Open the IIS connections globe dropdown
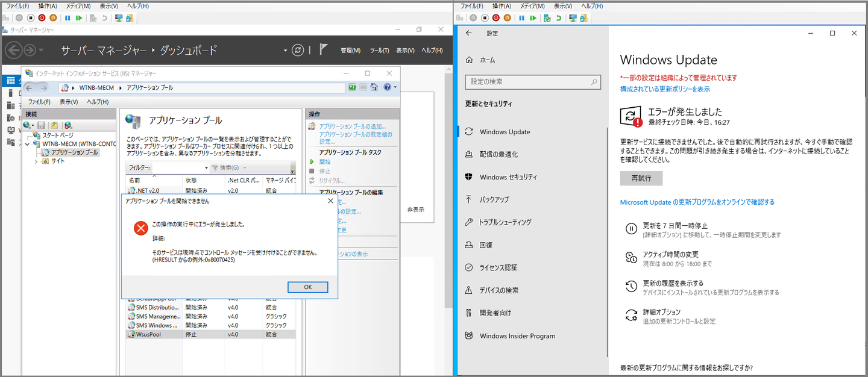This screenshot has height=377, width=868. (x=32, y=125)
